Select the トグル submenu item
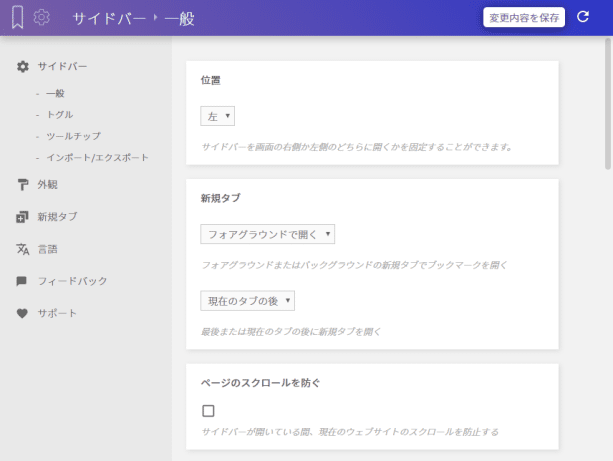The image size is (613, 461). (x=60, y=115)
